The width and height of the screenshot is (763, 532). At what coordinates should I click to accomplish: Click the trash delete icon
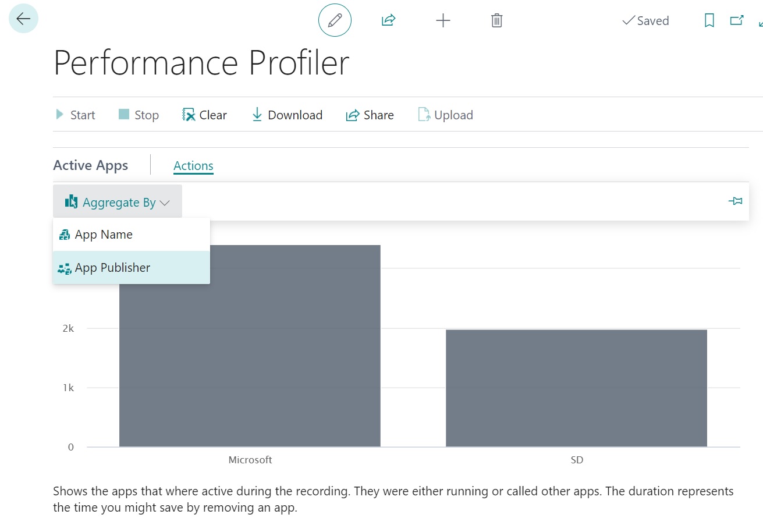pos(496,20)
